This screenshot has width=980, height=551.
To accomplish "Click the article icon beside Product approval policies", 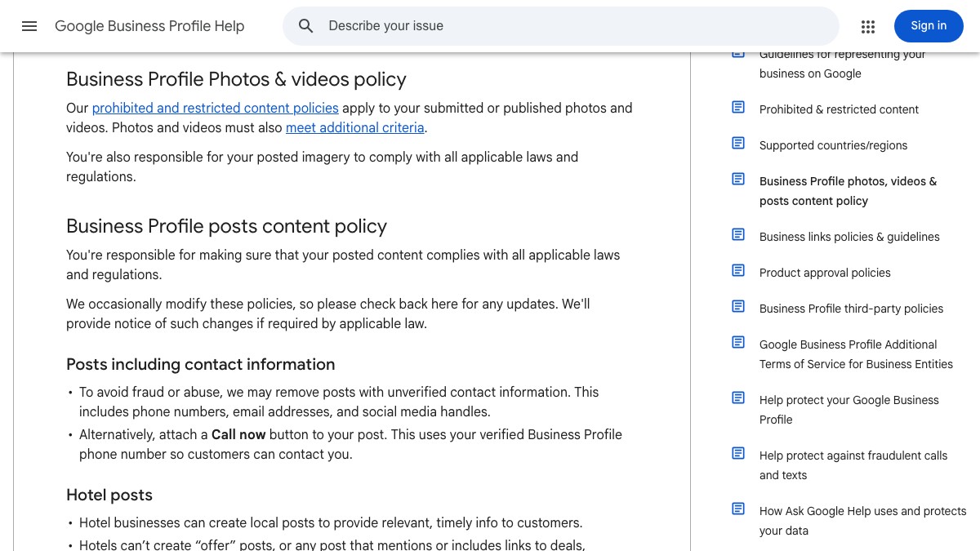I will [738, 270].
